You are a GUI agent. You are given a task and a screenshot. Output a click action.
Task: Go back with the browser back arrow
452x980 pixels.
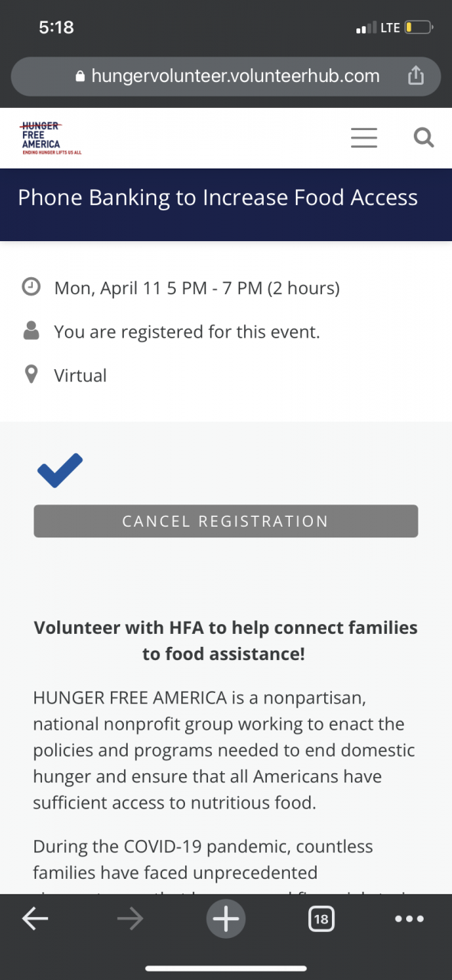[x=35, y=920]
